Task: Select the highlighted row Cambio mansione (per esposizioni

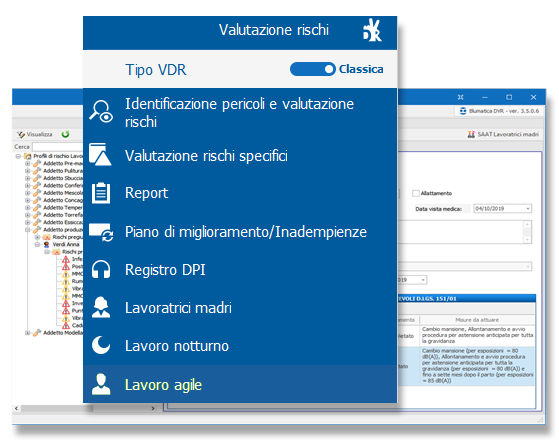Action: pyautogui.click(x=466, y=366)
